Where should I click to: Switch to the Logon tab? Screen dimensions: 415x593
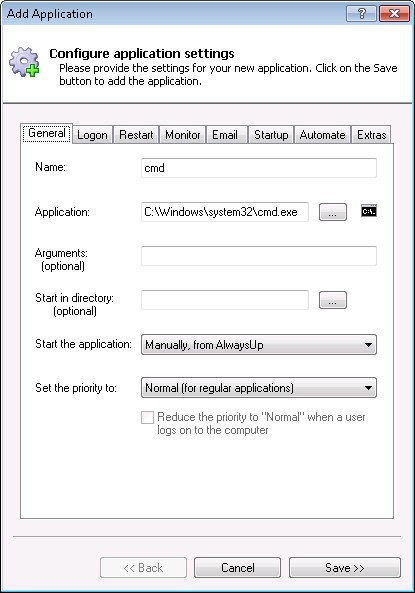(92, 135)
